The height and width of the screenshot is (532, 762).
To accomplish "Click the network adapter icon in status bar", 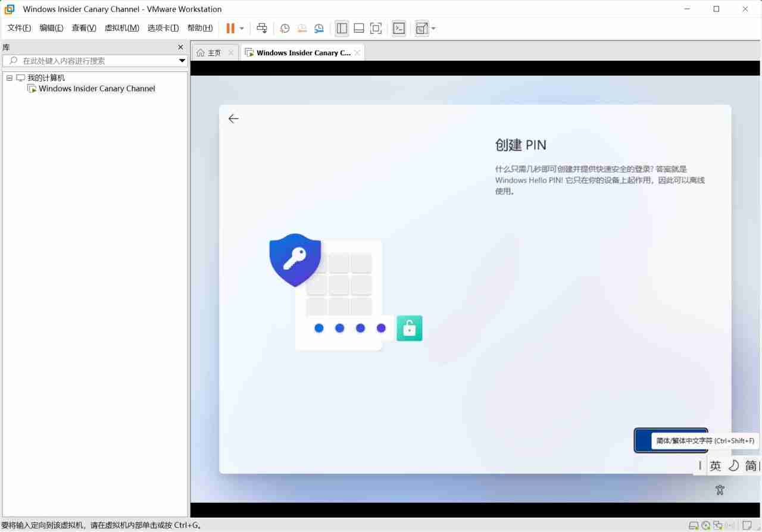I will (x=717, y=525).
